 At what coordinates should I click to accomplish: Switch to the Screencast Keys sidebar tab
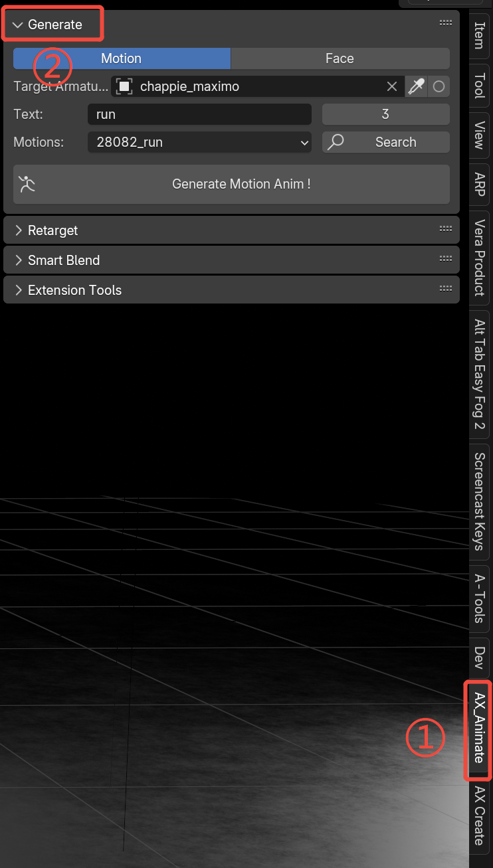tap(480, 501)
